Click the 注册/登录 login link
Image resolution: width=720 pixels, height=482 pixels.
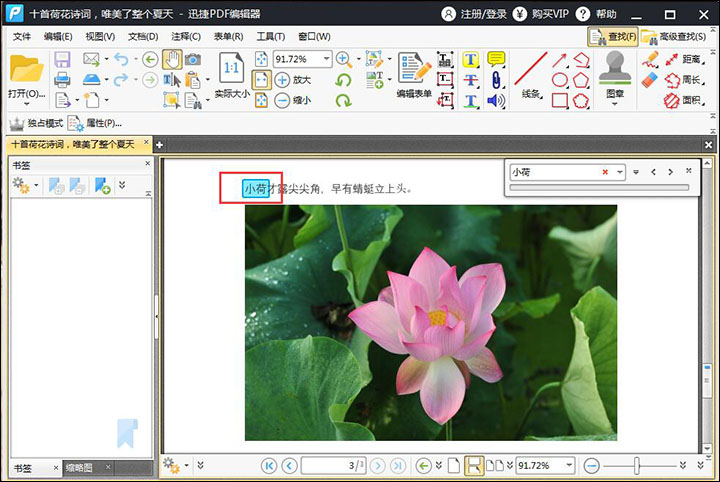[480, 13]
